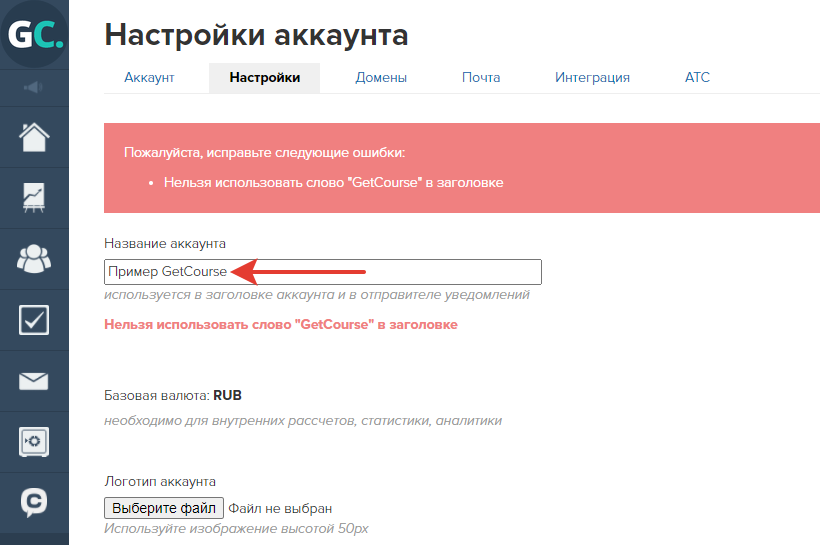Click the red inline GetCourse error message
The height and width of the screenshot is (545, 820).
281,324
